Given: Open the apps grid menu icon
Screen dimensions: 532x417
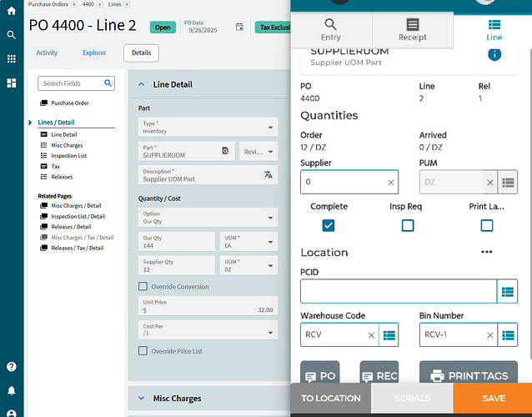Looking at the screenshot, I should tap(12, 59).
